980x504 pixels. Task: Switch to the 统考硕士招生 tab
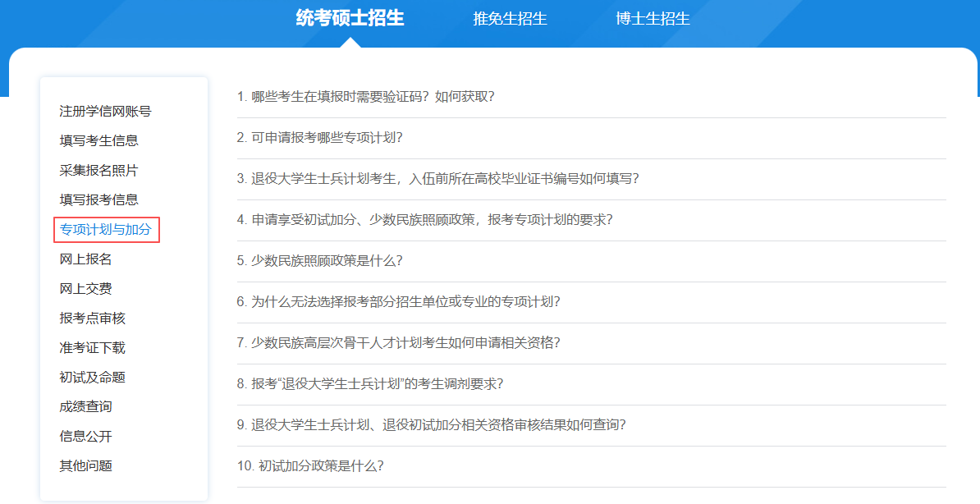tap(350, 18)
